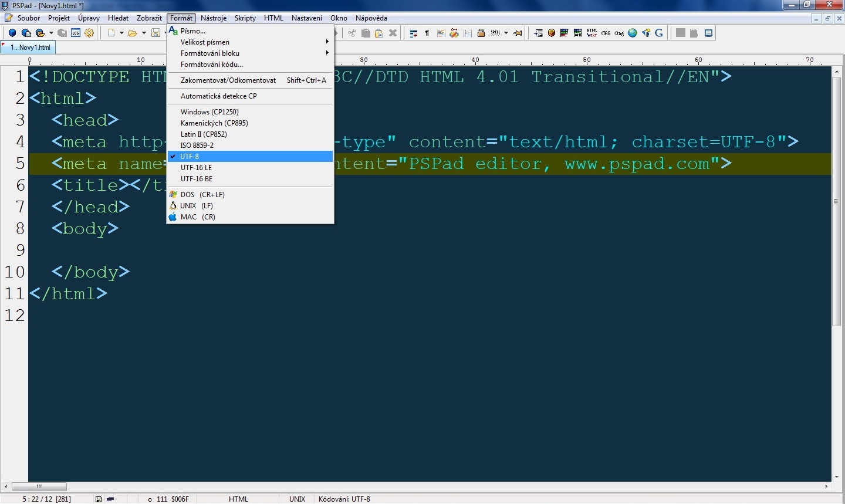Click the new file icon

click(x=111, y=33)
